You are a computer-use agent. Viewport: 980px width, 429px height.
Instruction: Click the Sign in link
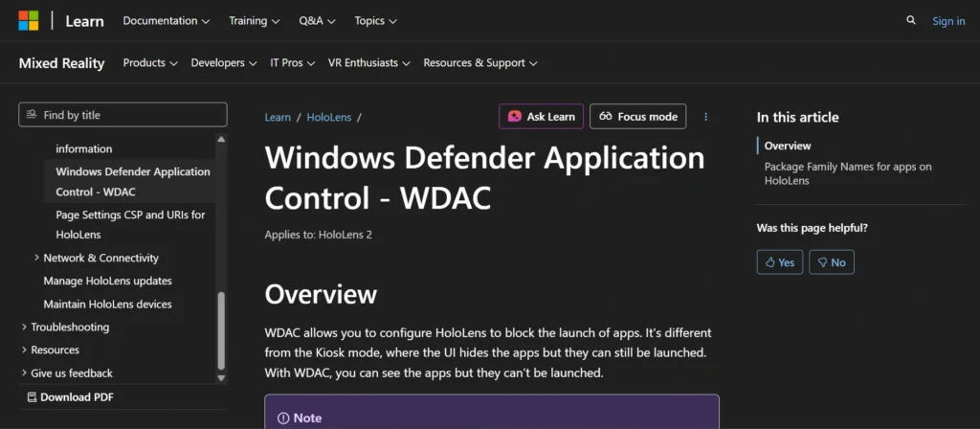click(948, 21)
